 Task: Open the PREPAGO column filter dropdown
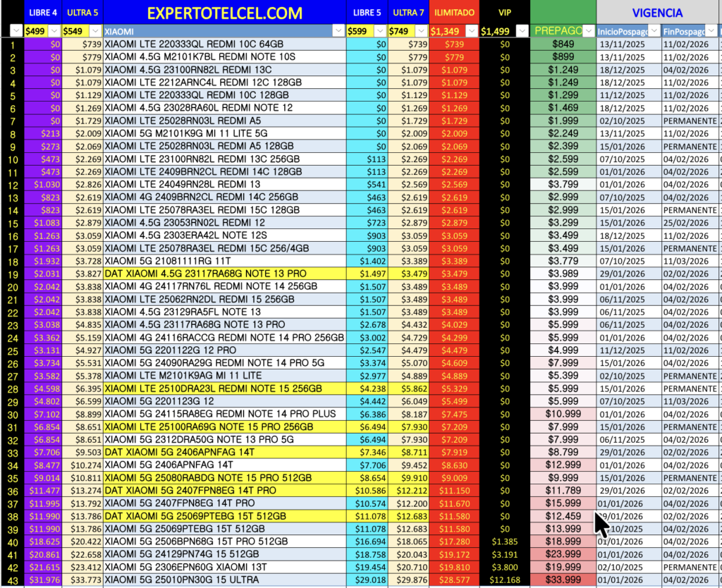point(588,31)
